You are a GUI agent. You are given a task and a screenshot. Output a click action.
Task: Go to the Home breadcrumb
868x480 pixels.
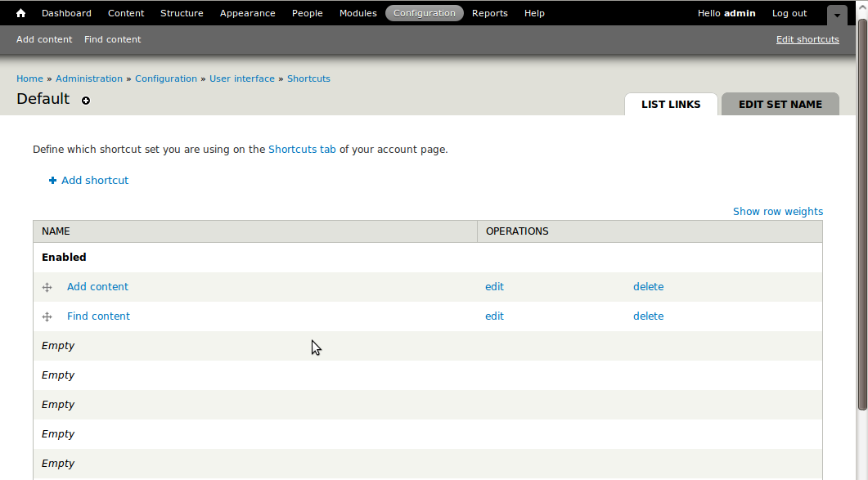[30, 79]
